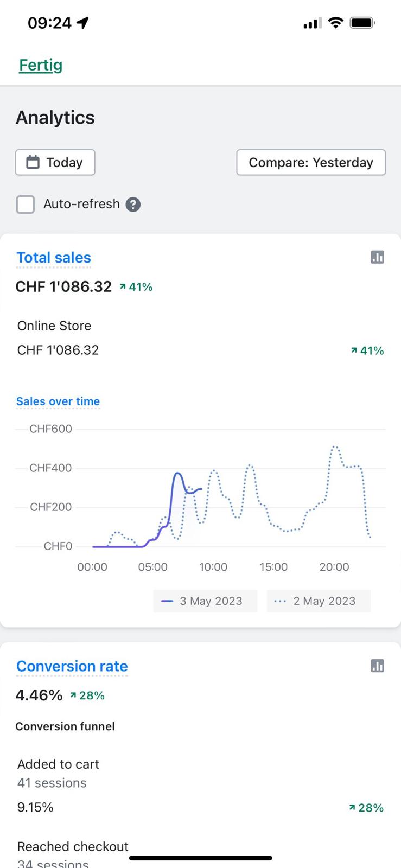
Task: Tap the cellular signal bars icon
Action: click(312, 23)
